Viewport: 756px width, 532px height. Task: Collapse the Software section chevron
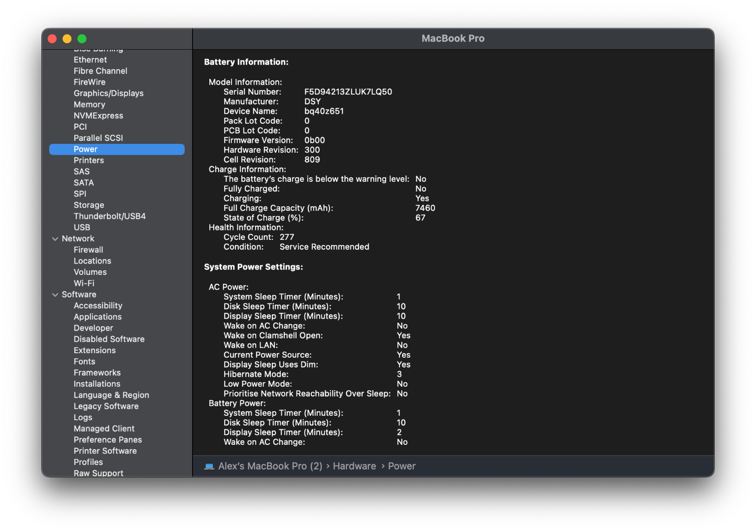(x=55, y=295)
